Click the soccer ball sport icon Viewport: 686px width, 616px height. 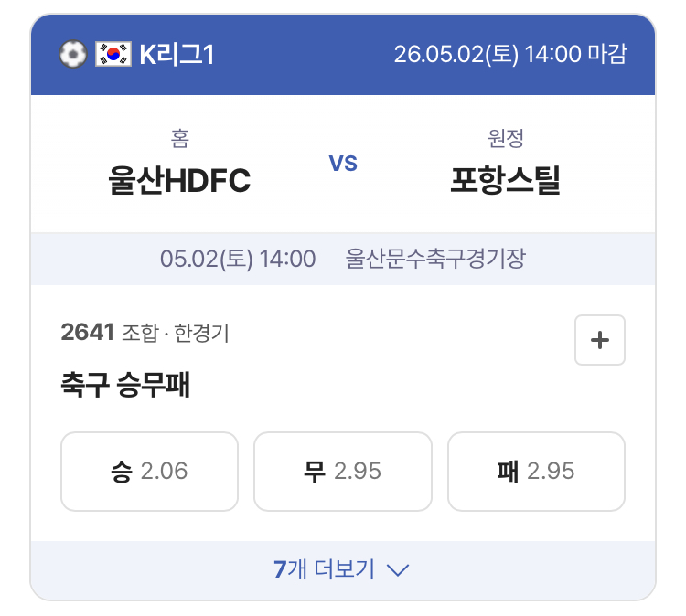(73, 54)
